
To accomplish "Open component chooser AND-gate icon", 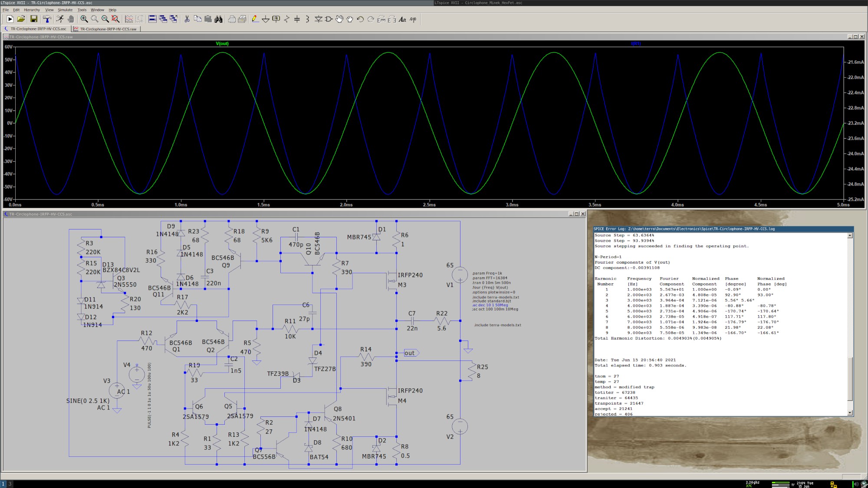I will [329, 19].
